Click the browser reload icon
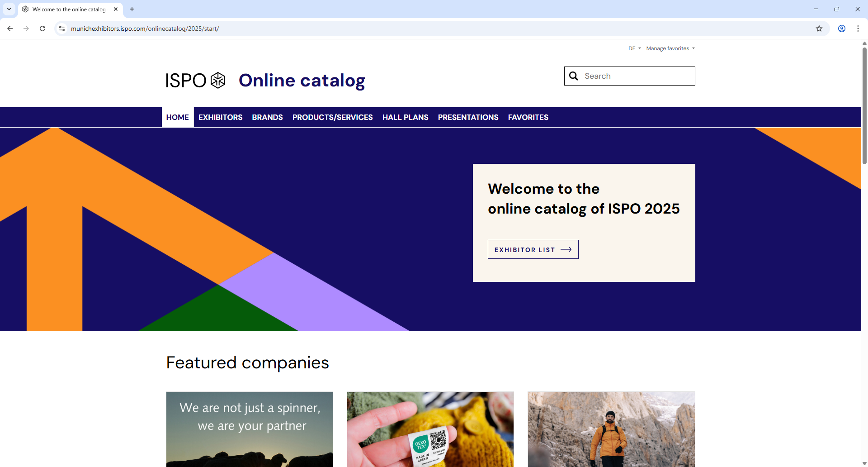The image size is (868, 467). coord(42,28)
